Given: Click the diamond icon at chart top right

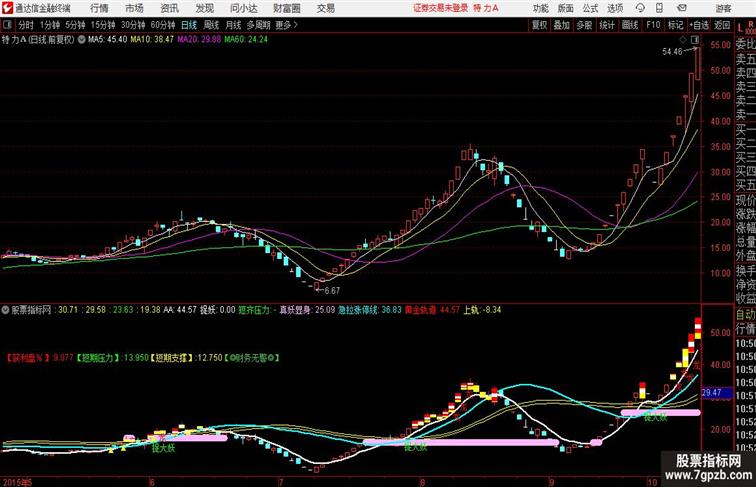Looking at the screenshot, I should tap(683, 40).
